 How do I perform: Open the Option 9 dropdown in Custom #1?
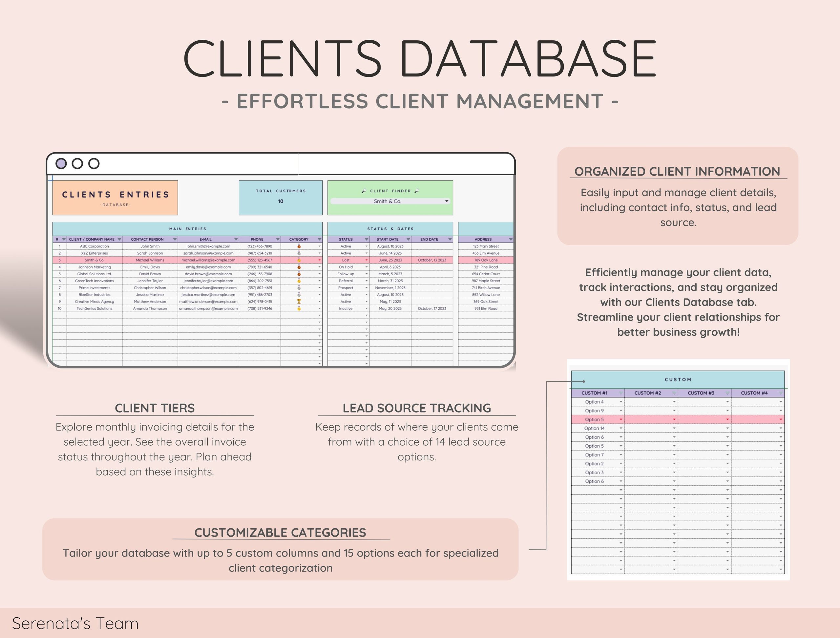(x=621, y=411)
